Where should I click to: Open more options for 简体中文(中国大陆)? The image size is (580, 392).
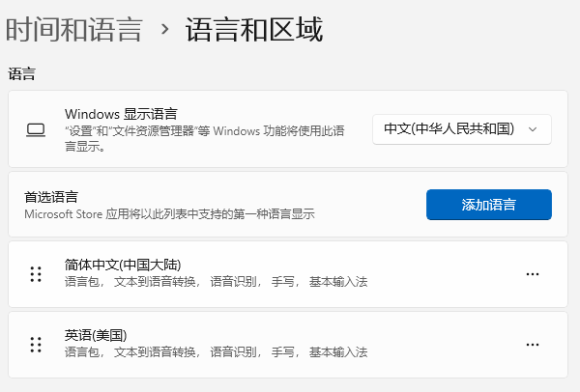tap(533, 274)
